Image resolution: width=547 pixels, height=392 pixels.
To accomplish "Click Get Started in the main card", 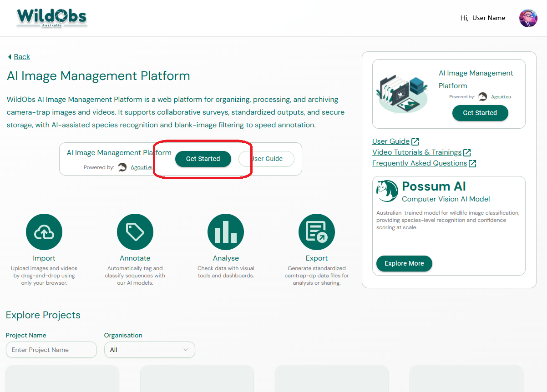I will 203,159.
